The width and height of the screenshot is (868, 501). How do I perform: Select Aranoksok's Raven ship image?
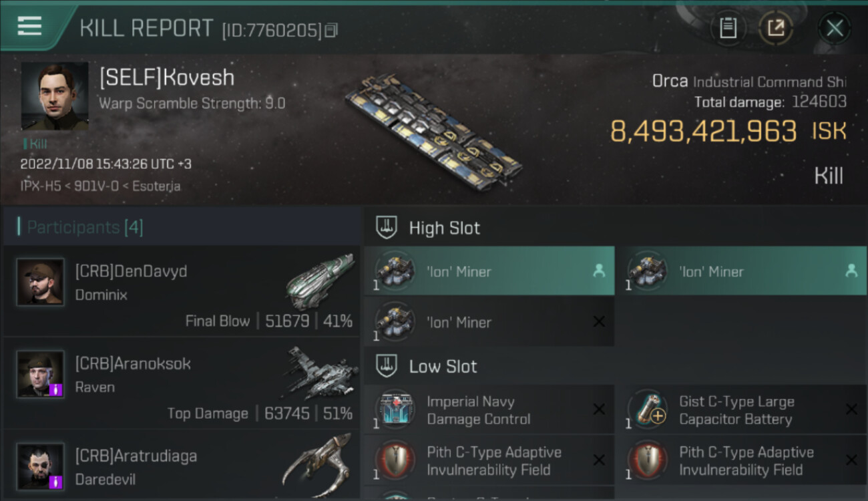pos(320,373)
